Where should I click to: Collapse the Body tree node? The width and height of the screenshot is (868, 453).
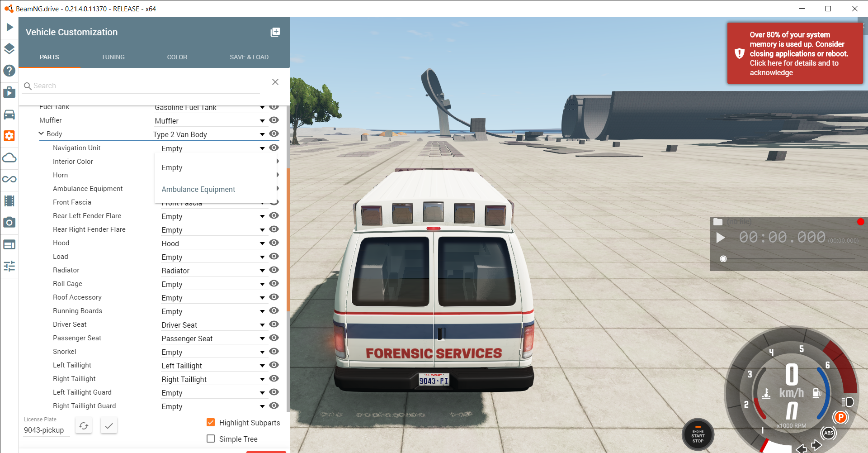click(x=41, y=134)
